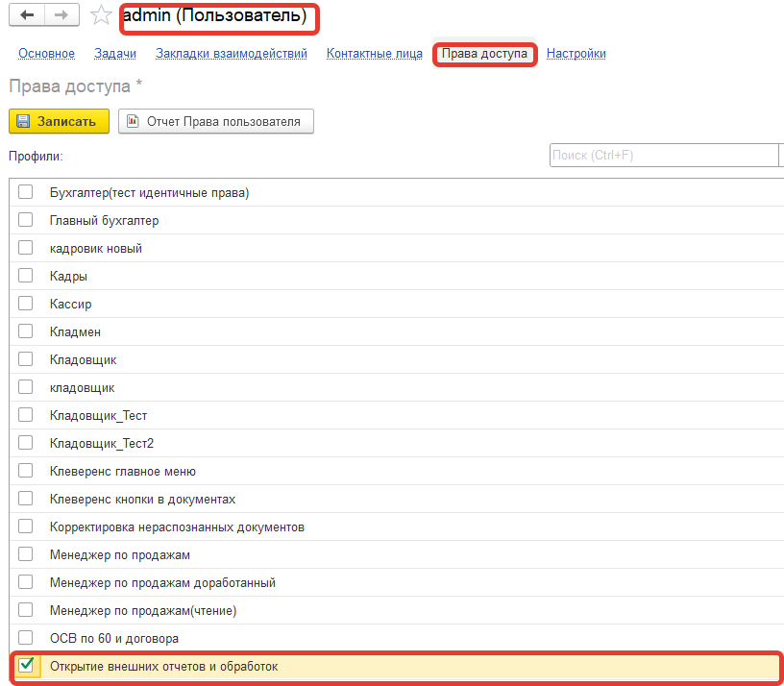784x686 pixels.
Task: Open the Настройки section
Action: point(576,54)
